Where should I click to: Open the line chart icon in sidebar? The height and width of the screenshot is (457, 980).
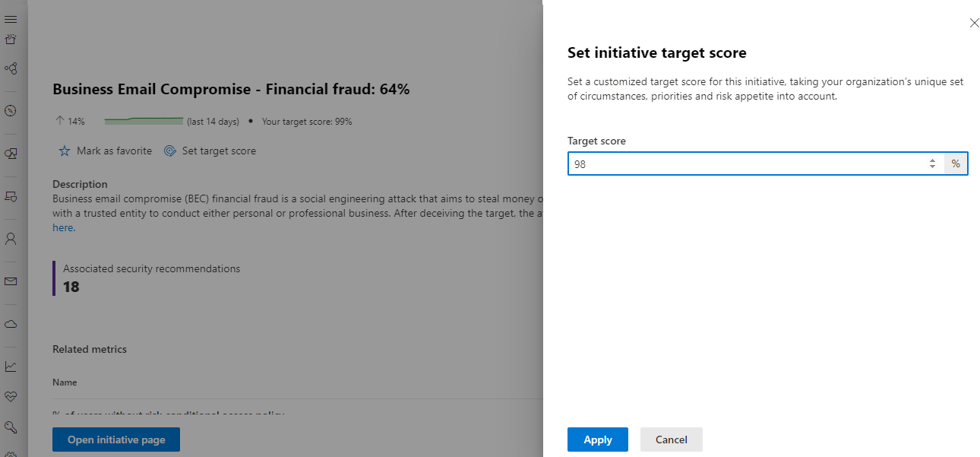11,367
